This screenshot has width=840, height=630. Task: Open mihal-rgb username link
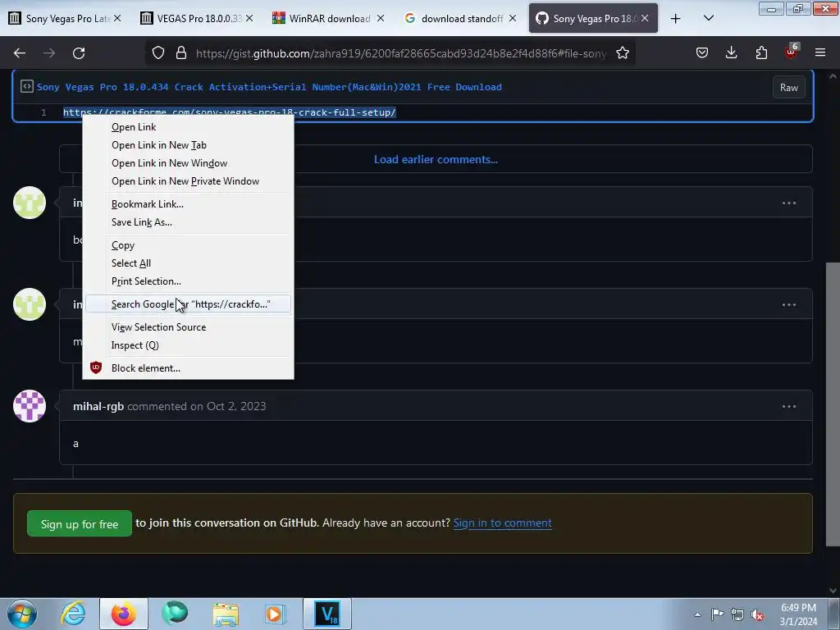click(98, 406)
